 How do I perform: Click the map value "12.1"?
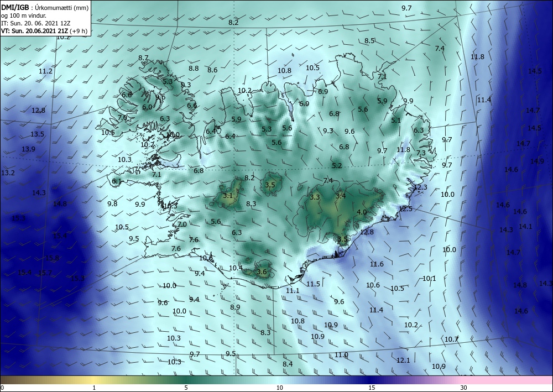[x=403, y=360]
